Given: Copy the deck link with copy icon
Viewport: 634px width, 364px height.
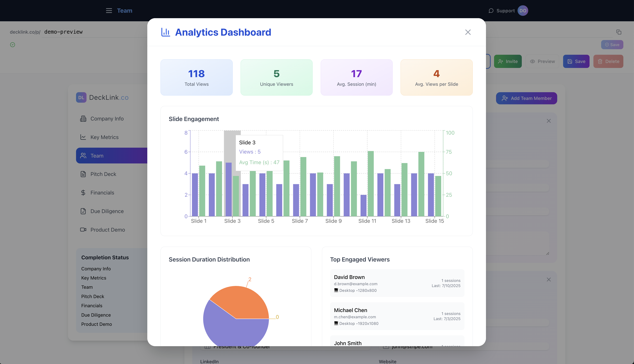Looking at the screenshot, I should (619, 32).
